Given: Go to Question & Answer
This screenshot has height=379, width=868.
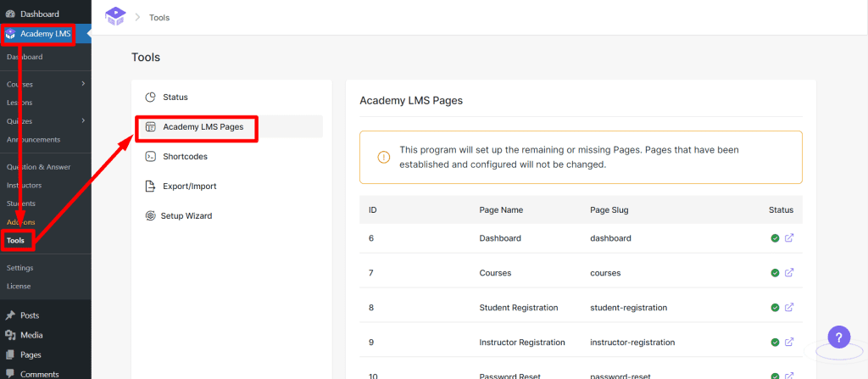Looking at the screenshot, I should coord(39,167).
